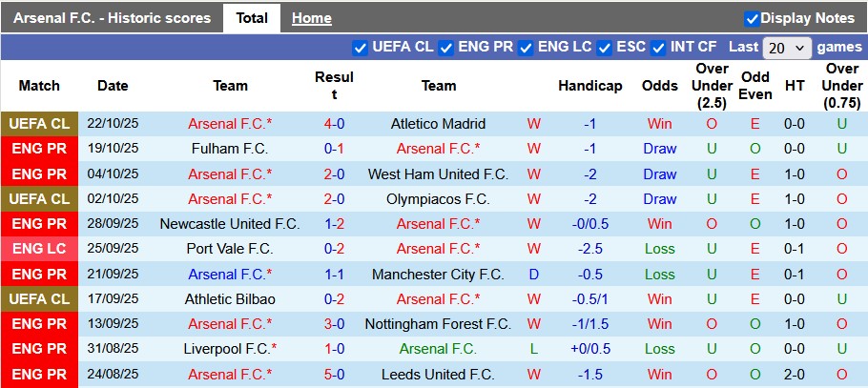
Task: Click the Manchester City F.C. link
Action: point(438,275)
